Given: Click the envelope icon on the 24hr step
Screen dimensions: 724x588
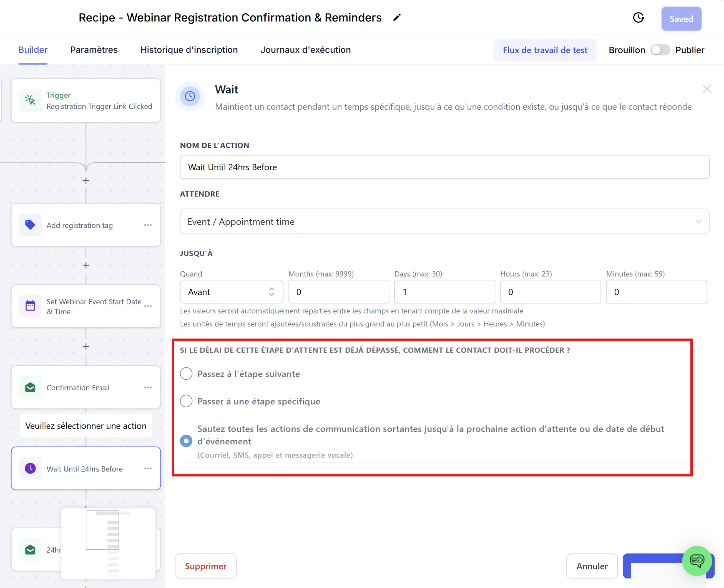Looking at the screenshot, I should point(30,549).
